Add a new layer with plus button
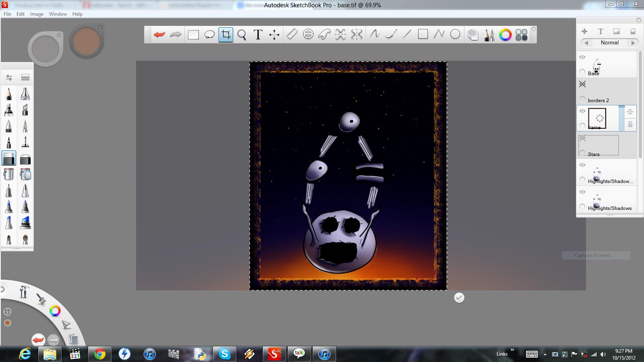 coord(584,31)
